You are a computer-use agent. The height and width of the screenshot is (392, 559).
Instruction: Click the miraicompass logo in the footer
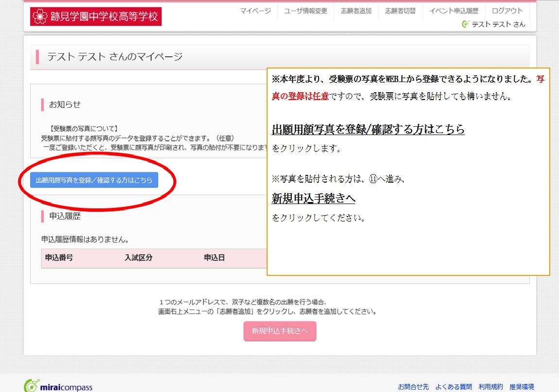58,386
